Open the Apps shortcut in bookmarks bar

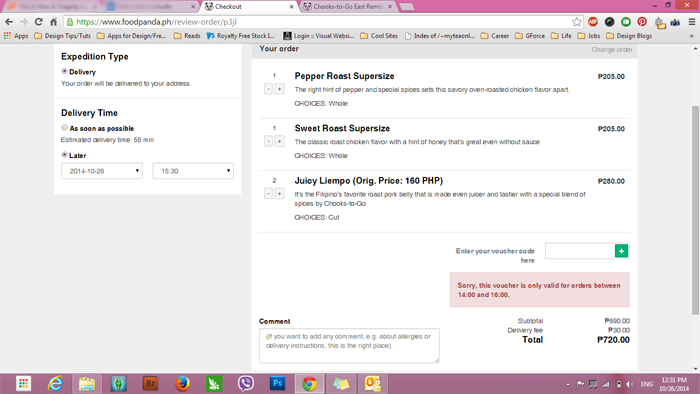pos(16,36)
